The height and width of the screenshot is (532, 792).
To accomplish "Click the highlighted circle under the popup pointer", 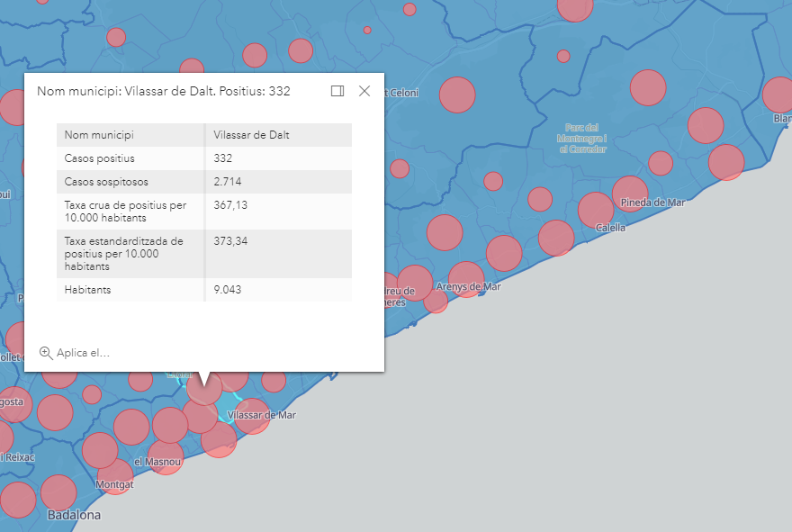I will coord(205,388).
